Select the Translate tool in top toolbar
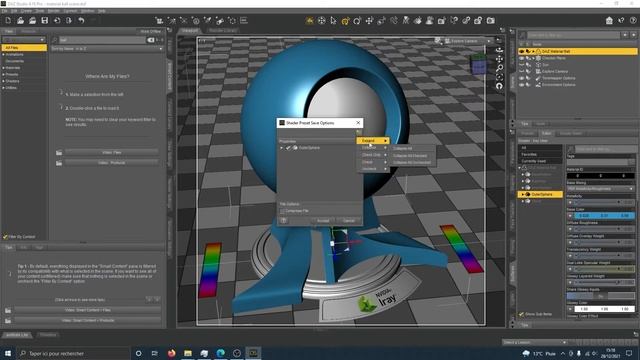This screenshot has height=360, width=640. pos(369,21)
